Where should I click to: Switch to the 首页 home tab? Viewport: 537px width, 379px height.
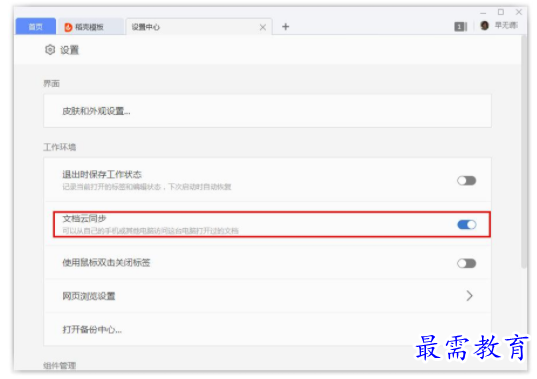pos(36,26)
